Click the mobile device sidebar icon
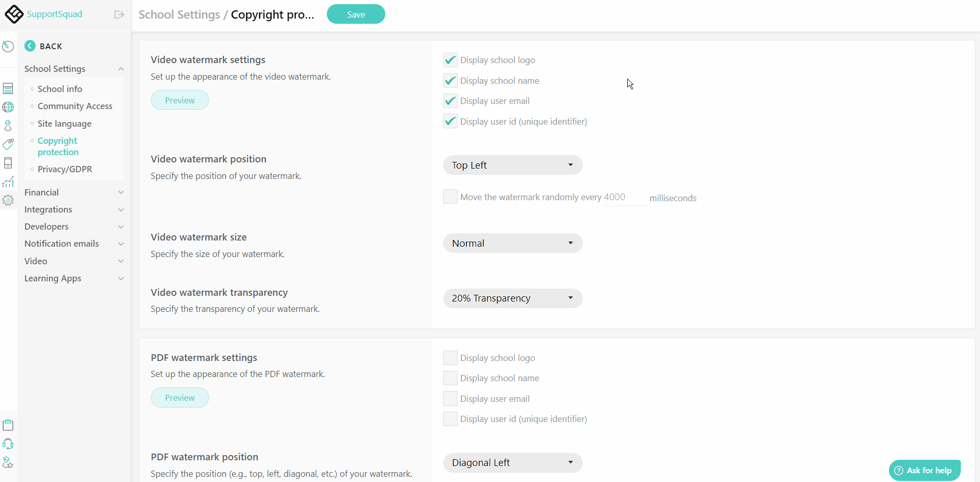This screenshot has height=482, width=980. tap(8, 163)
